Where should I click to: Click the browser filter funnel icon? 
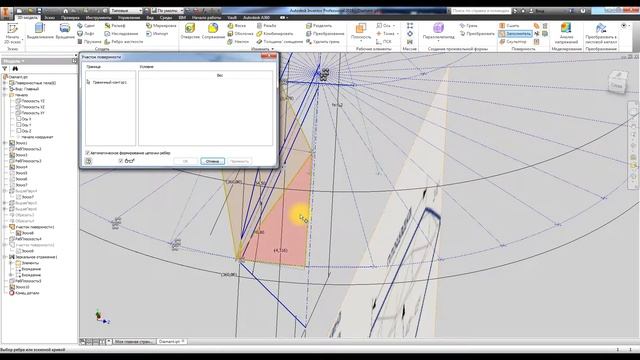(x=5, y=69)
